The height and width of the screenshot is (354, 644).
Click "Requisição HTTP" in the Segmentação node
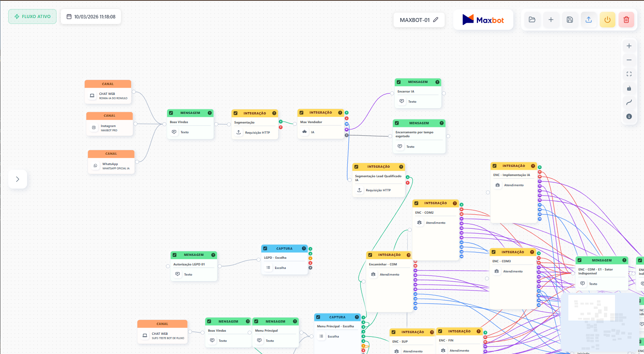pyautogui.click(x=257, y=133)
